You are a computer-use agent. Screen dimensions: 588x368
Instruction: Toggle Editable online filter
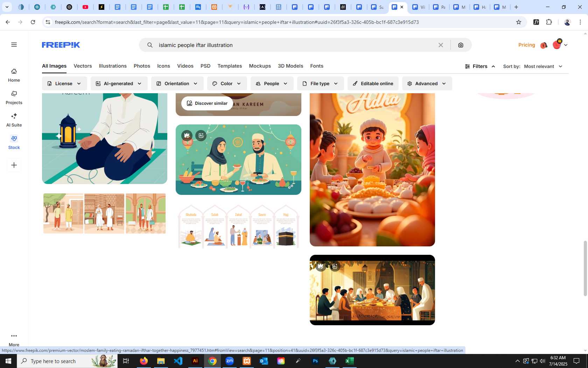(373, 83)
